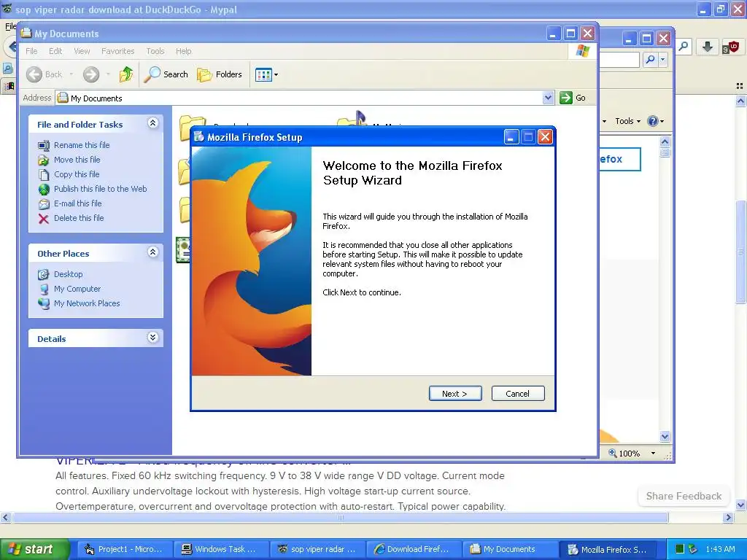Click Forward arrow in My Documents toolbar
Image resolution: width=747 pixels, height=560 pixels.
[91, 74]
